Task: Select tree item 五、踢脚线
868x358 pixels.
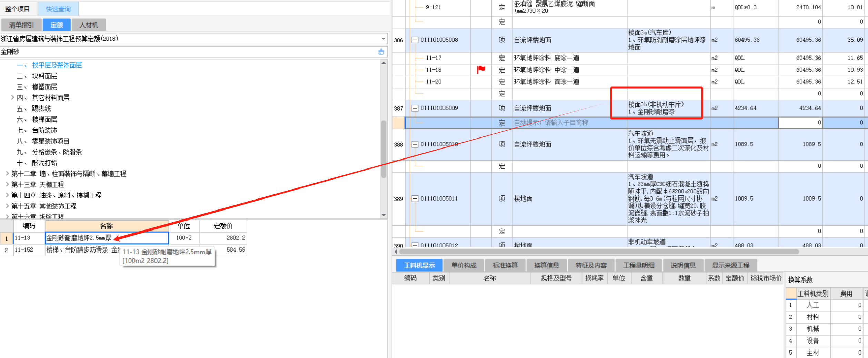Action: [34, 109]
